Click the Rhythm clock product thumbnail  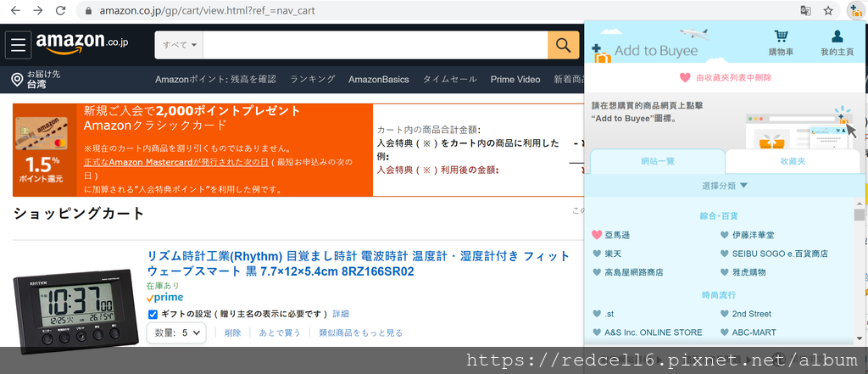point(75,310)
